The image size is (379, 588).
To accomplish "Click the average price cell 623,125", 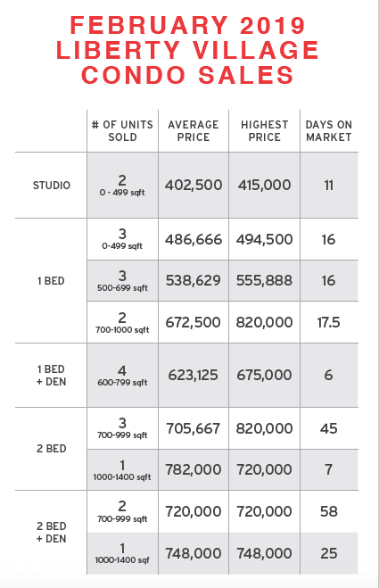I will click(x=193, y=375).
